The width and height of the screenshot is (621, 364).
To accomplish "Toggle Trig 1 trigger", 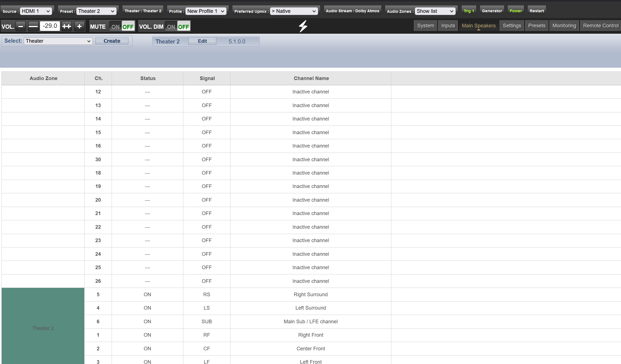I will [469, 11].
